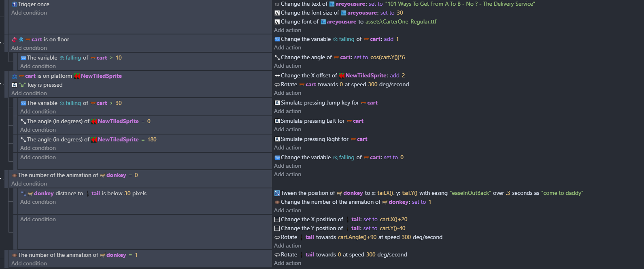The width and height of the screenshot is (644, 269).
Task: Click the Trigger once condition icon
Action: point(15,4)
